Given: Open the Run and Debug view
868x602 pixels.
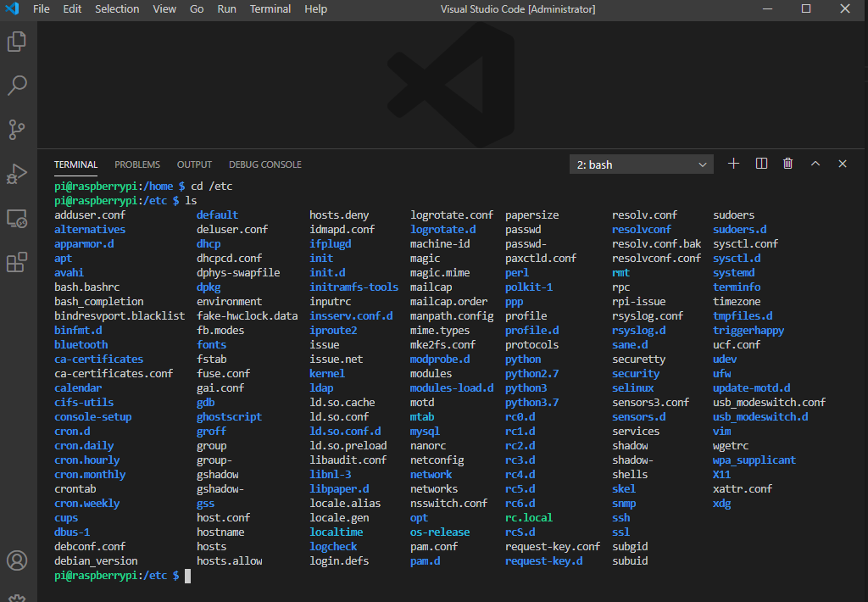Looking at the screenshot, I should pyautogui.click(x=17, y=174).
